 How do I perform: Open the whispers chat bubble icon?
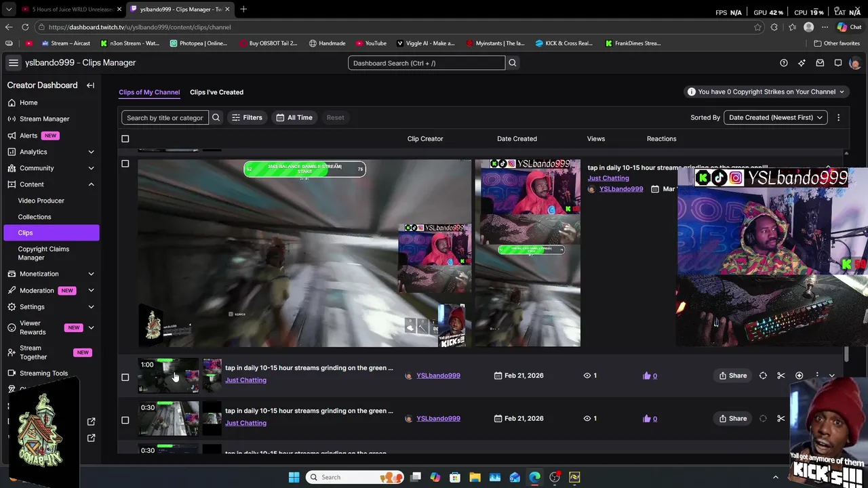[x=838, y=63]
